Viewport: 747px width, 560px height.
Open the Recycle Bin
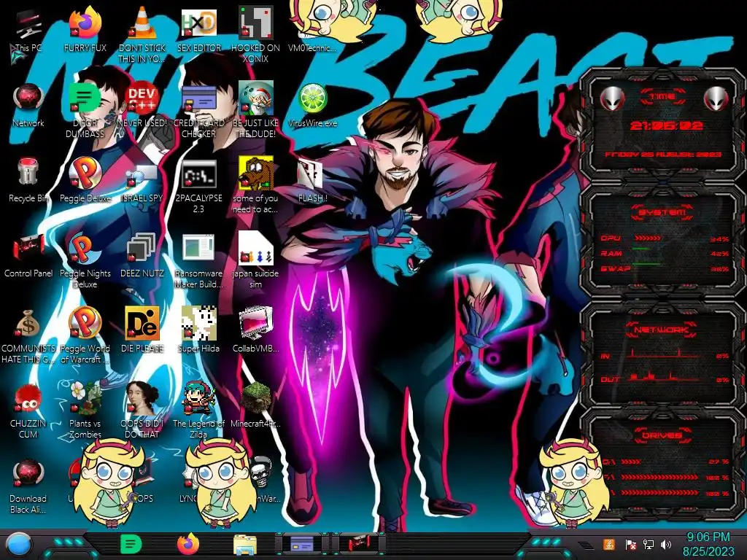(x=28, y=180)
